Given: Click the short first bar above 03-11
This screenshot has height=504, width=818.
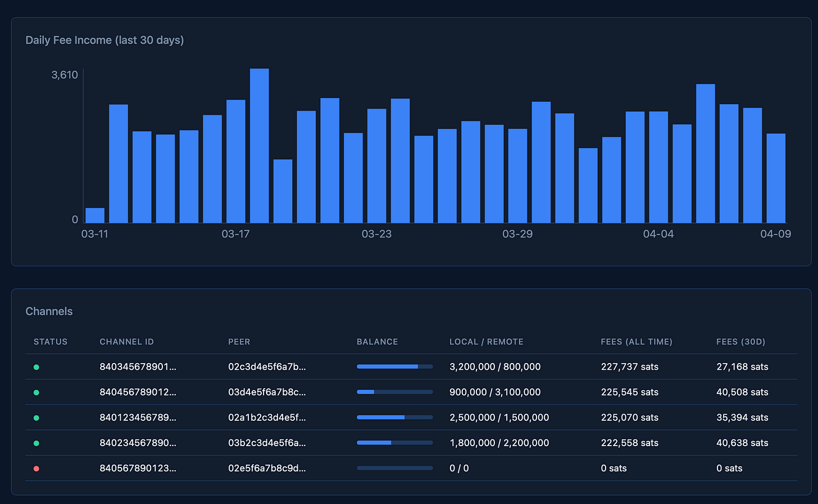Looking at the screenshot, I should [x=95, y=216].
